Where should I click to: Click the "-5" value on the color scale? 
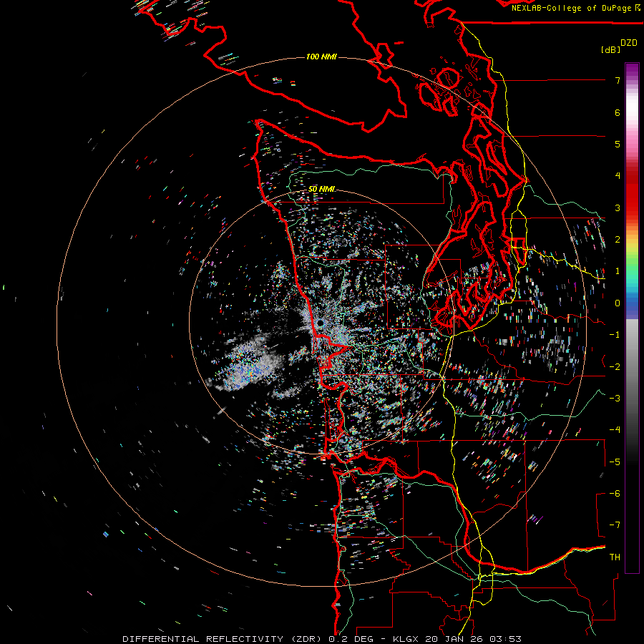615,462
